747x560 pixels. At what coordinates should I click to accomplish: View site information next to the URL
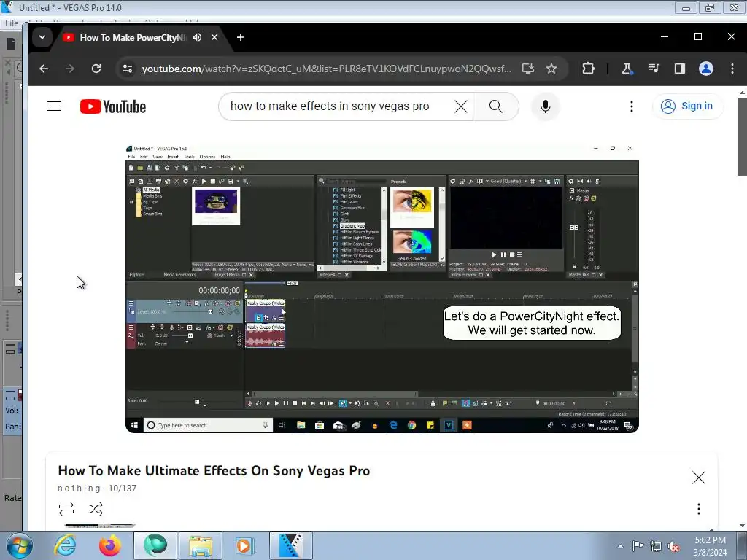pos(128,69)
